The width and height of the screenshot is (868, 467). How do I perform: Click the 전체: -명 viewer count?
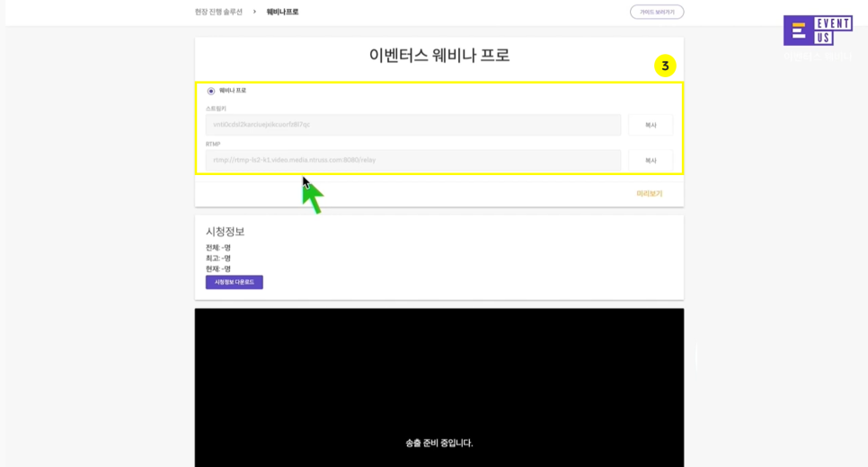(x=218, y=247)
